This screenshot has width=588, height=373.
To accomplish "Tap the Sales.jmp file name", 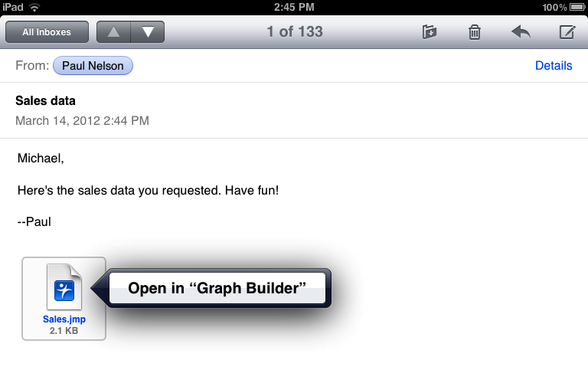I will 64,319.
